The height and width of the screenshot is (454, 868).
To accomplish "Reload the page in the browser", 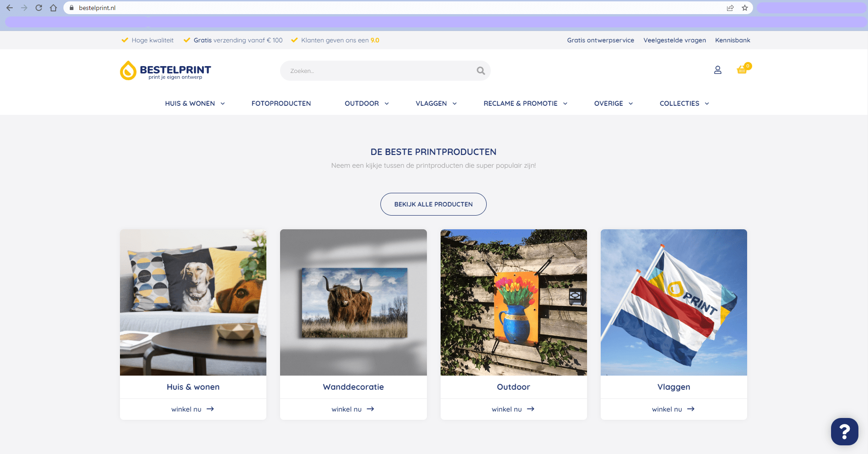I will (x=39, y=8).
